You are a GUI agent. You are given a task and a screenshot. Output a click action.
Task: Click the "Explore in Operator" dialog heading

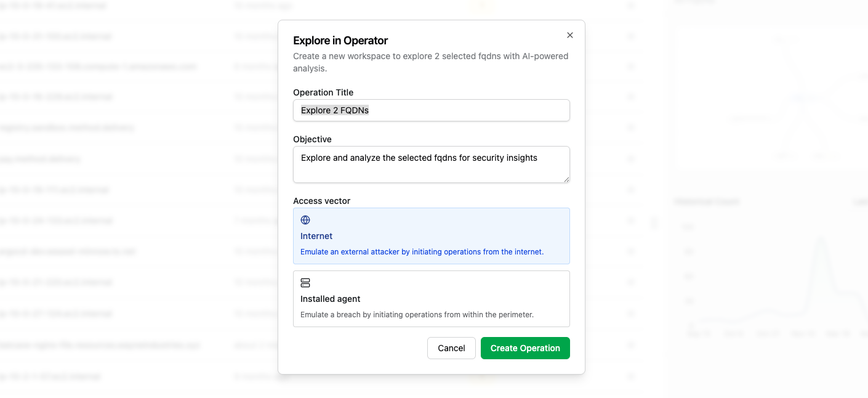(x=340, y=41)
